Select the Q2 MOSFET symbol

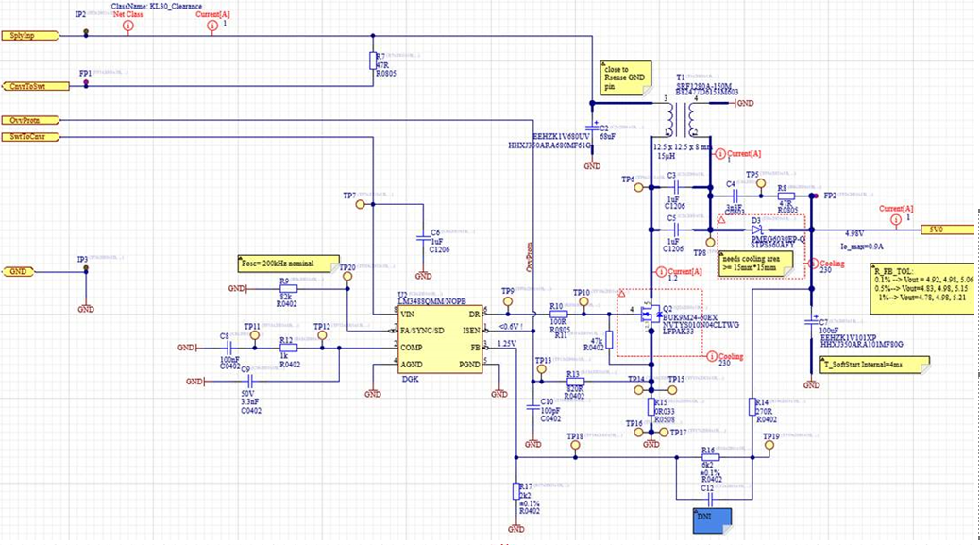651,314
